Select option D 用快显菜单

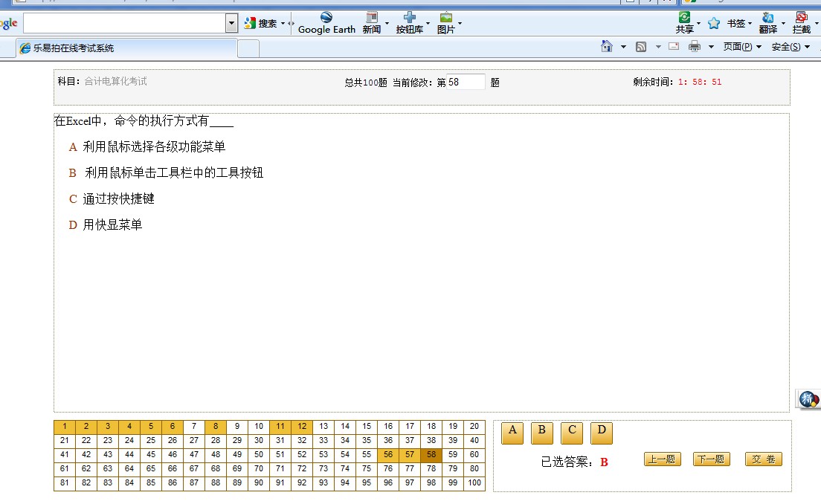[106, 225]
